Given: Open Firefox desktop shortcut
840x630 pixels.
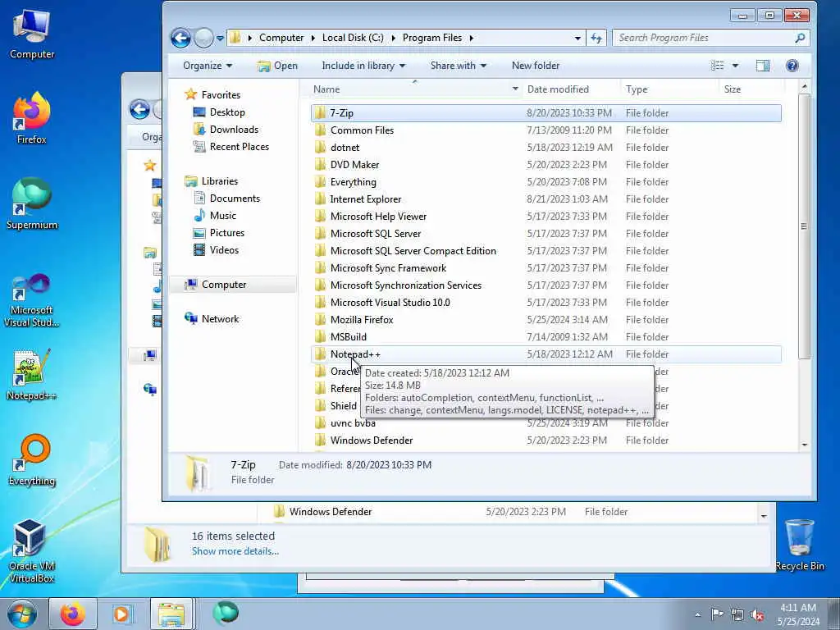Looking at the screenshot, I should [x=32, y=118].
